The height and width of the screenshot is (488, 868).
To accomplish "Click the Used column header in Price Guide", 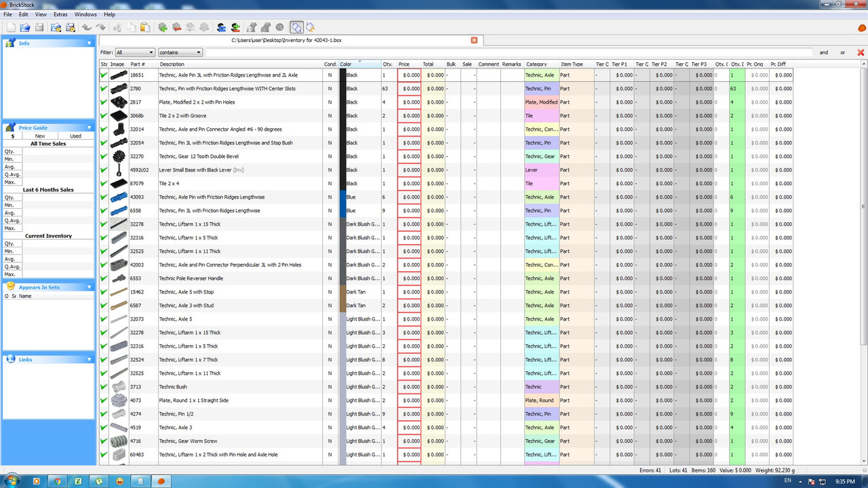I will coord(75,136).
